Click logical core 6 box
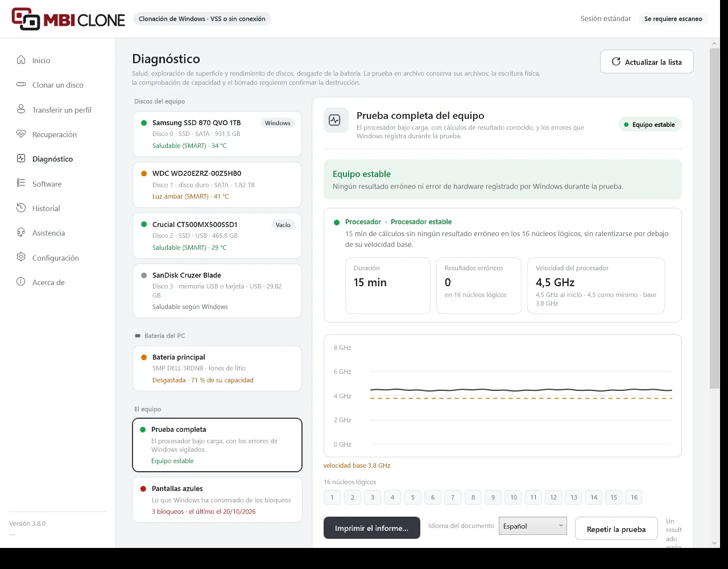Image resolution: width=728 pixels, height=569 pixels. click(x=433, y=497)
